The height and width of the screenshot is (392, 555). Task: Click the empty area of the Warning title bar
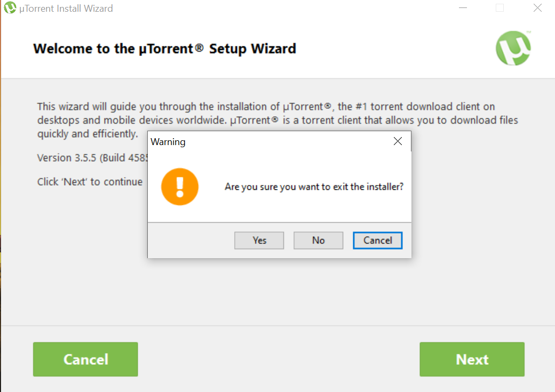coord(287,141)
